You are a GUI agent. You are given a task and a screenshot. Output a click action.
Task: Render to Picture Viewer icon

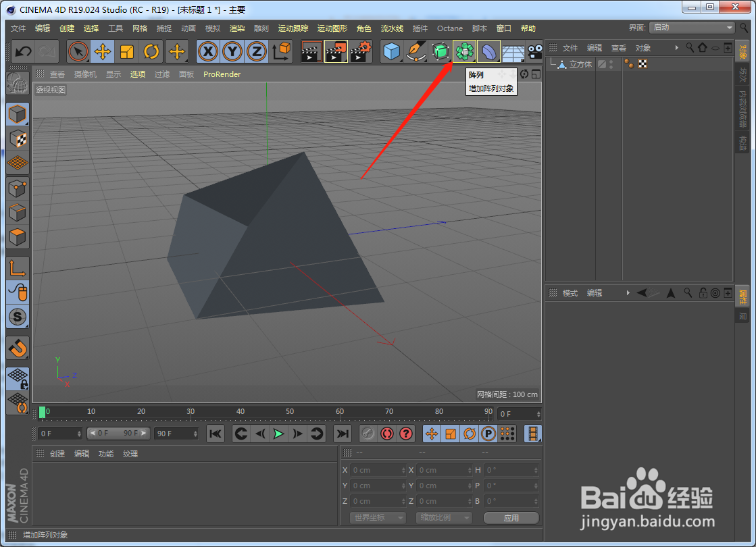(336, 51)
